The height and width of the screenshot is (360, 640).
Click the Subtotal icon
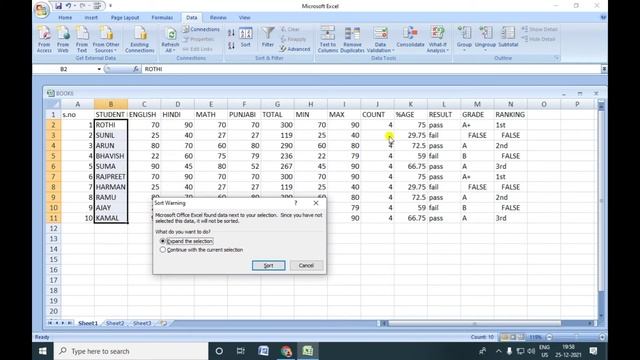click(x=508, y=38)
